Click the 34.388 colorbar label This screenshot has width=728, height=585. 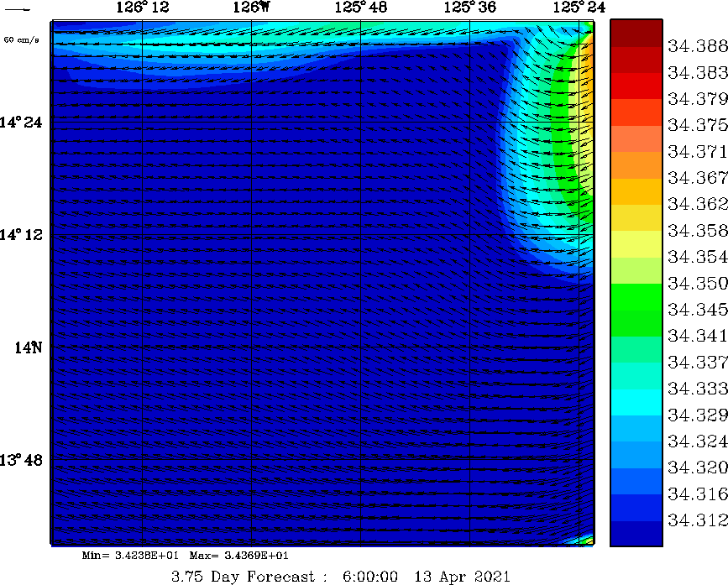[698, 46]
